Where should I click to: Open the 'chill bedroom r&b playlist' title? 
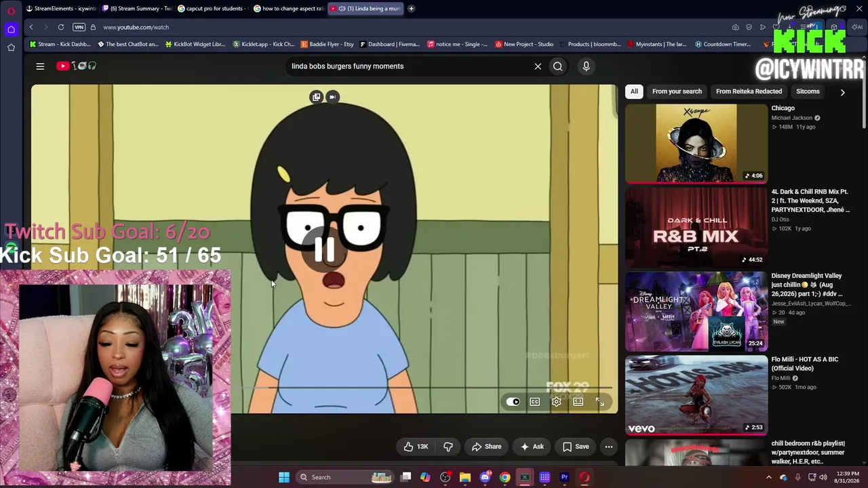[808, 452]
